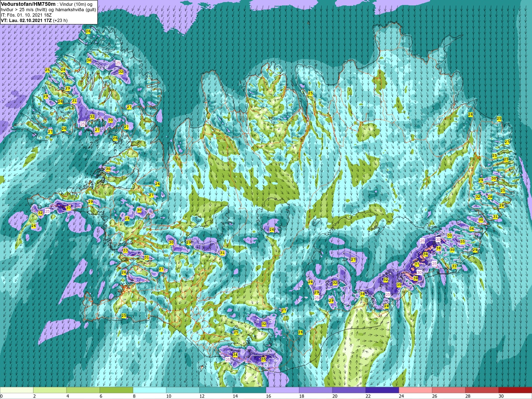
Task: Click the 0–2 m/s pale yellow legend swatch
Action: (x=17, y=390)
